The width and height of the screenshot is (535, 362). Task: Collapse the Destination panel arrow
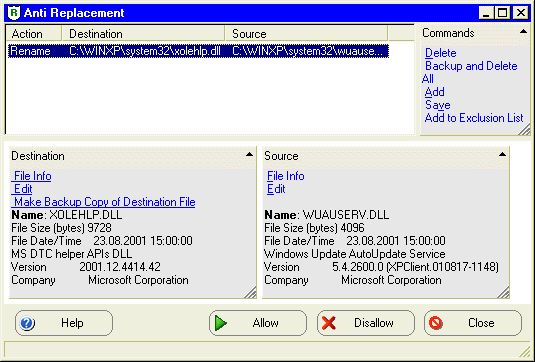pyautogui.click(x=249, y=155)
